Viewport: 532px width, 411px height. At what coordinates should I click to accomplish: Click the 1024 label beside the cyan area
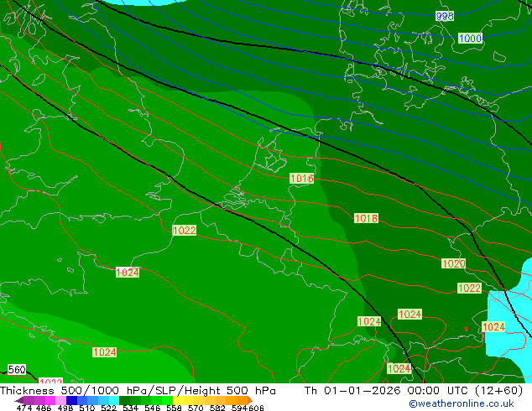pyautogui.click(x=493, y=327)
